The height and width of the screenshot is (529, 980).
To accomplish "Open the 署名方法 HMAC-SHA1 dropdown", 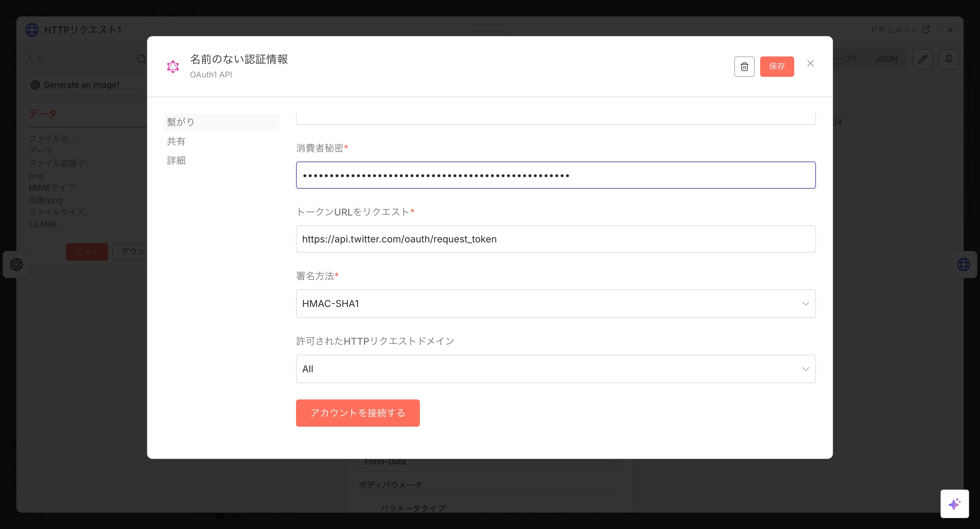I will [x=555, y=303].
